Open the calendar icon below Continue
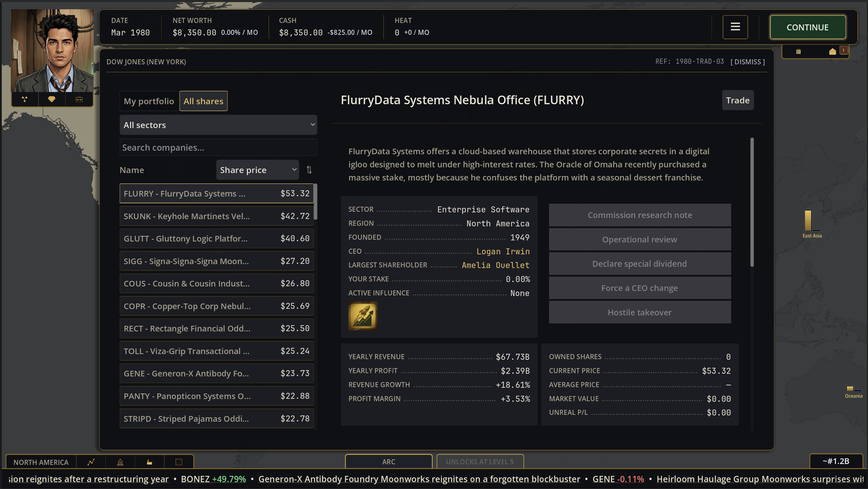868x489 pixels. [798, 52]
